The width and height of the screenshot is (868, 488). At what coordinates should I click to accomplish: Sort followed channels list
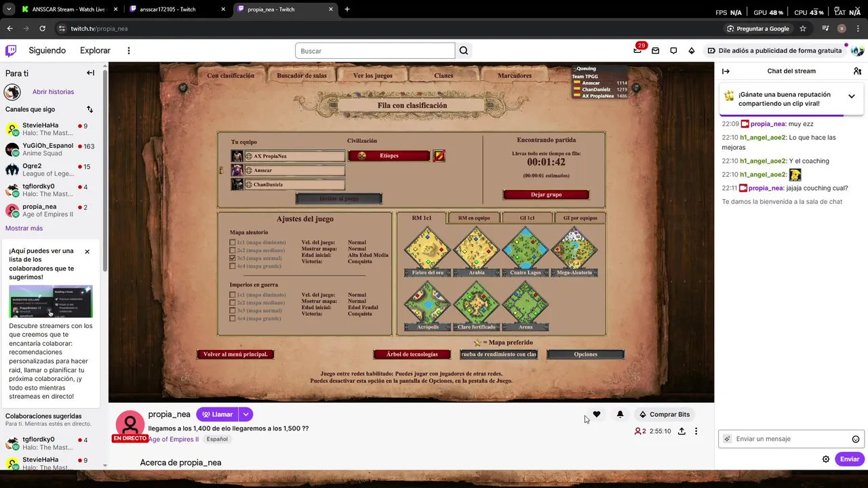pyautogui.click(x=90, y=109)
